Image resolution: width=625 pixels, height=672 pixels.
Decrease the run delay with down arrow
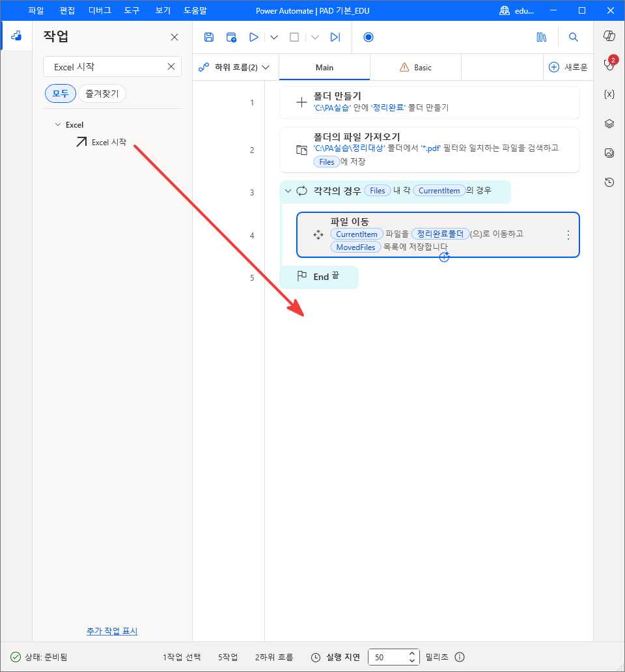(412, 661)
